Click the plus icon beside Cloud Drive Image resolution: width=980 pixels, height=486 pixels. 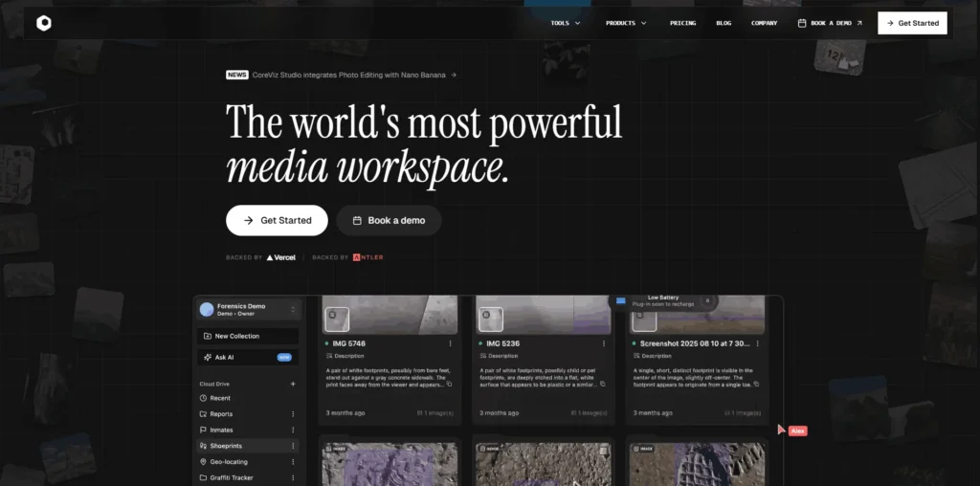tap(293, 384)
